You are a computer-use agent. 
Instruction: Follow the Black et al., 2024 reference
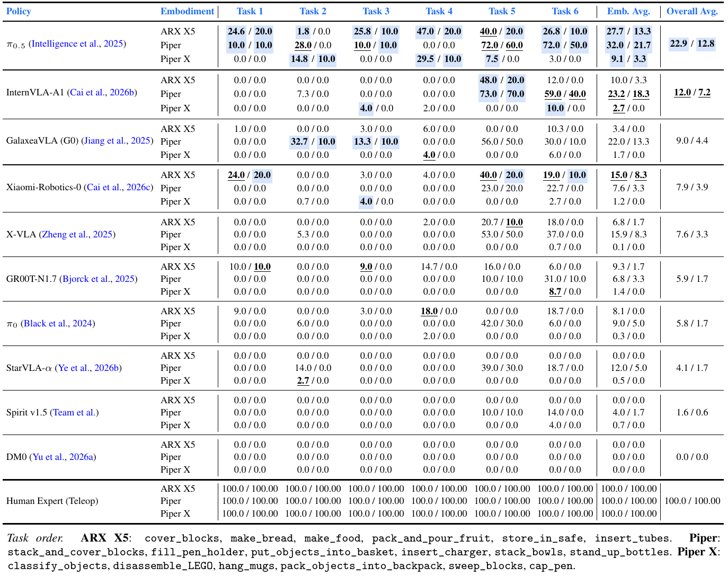[58, 323]
